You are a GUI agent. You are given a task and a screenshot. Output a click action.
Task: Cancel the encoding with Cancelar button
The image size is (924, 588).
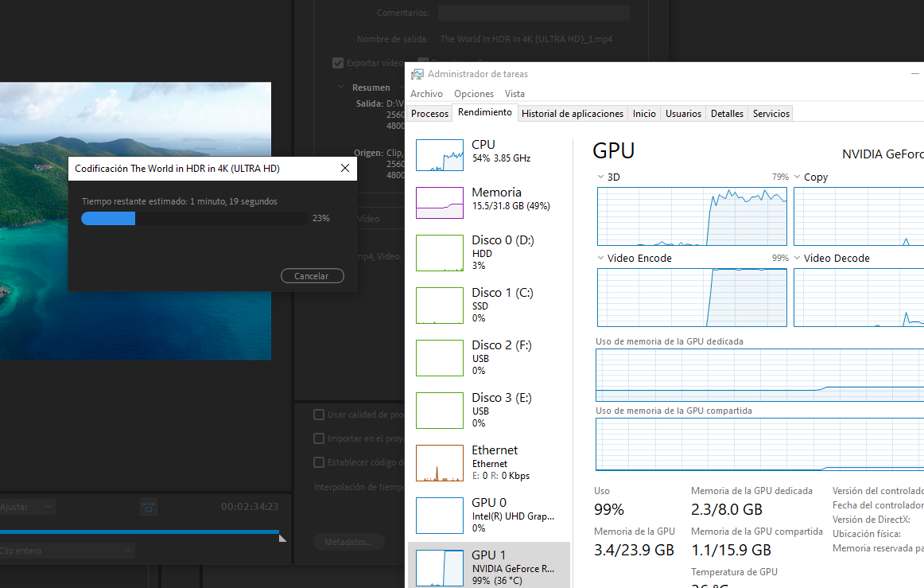pos(312,276)
